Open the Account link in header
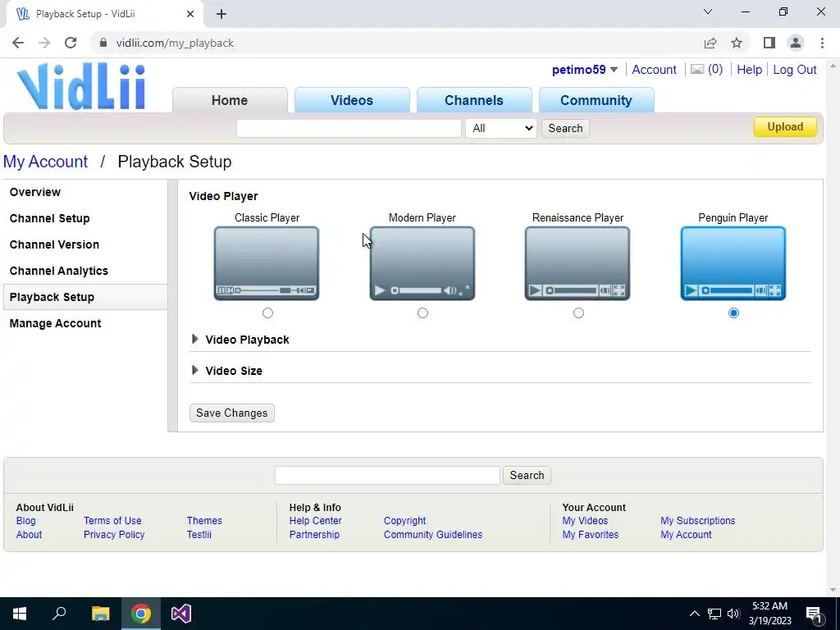The height and width of the screenshot is (630, 840). (x=654, y=70)
